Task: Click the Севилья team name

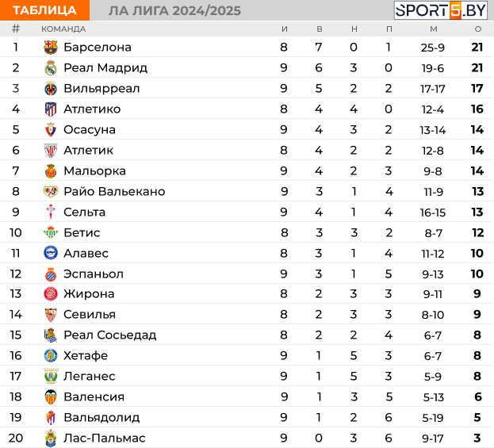Action: click(x=90, y=315)
